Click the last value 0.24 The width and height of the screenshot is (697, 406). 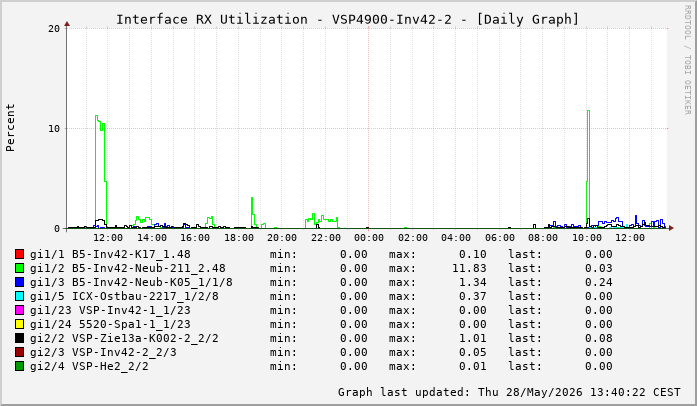(599, 282)
